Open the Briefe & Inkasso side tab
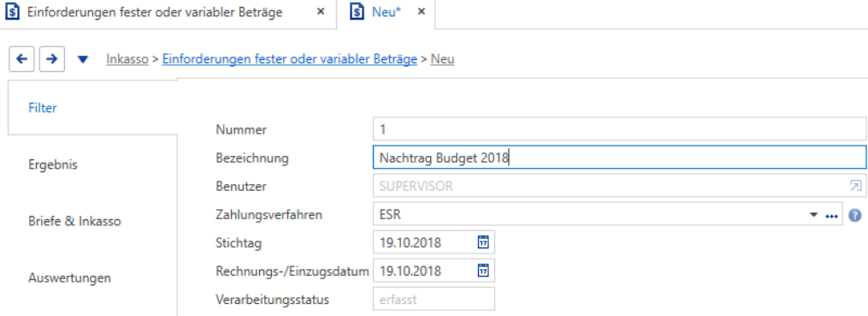868x316 pixels. coord(92,221)
